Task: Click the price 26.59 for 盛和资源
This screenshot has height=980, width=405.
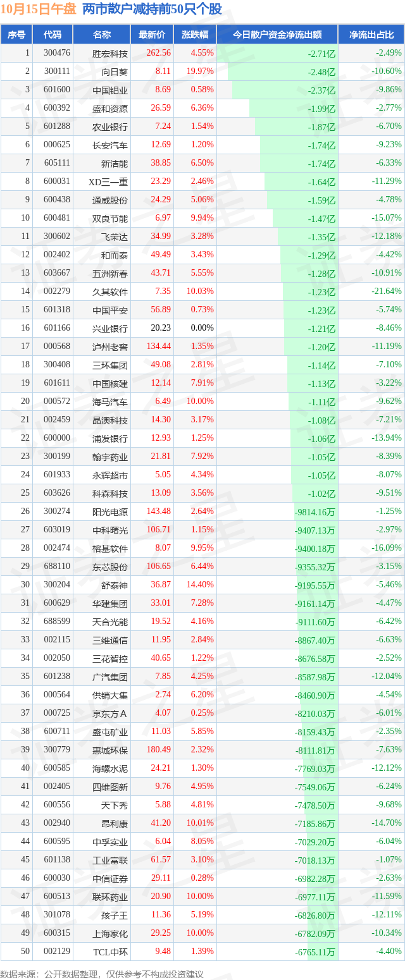Action: pyautogui.click(x=158, y=108)
